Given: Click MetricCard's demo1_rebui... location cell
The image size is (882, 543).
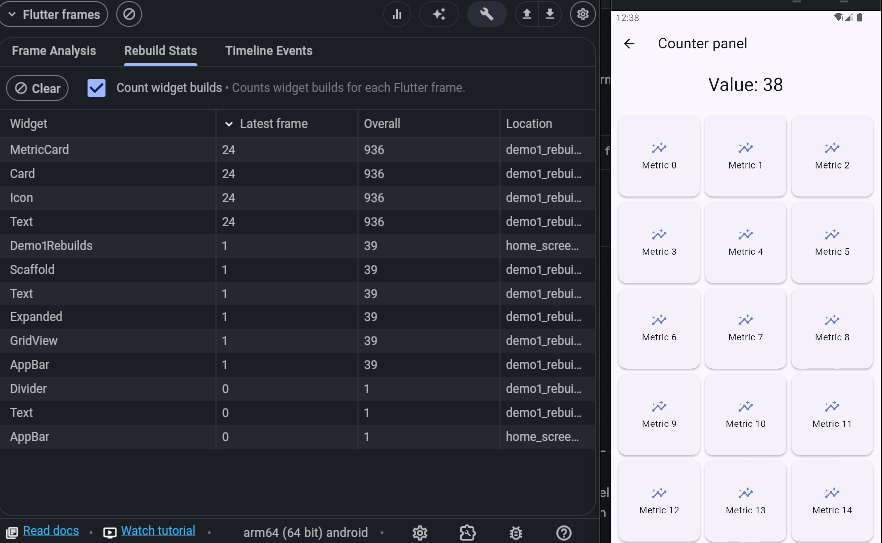Looking at the screenshot, I should [543, 150].
